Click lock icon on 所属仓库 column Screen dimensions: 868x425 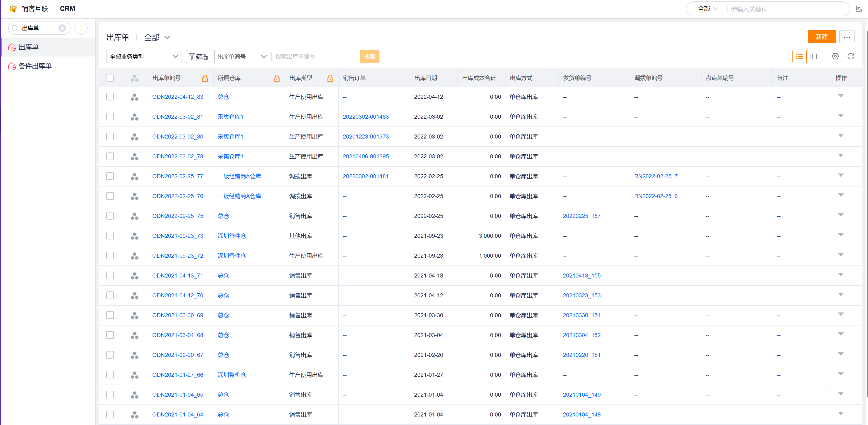(276, 78)
